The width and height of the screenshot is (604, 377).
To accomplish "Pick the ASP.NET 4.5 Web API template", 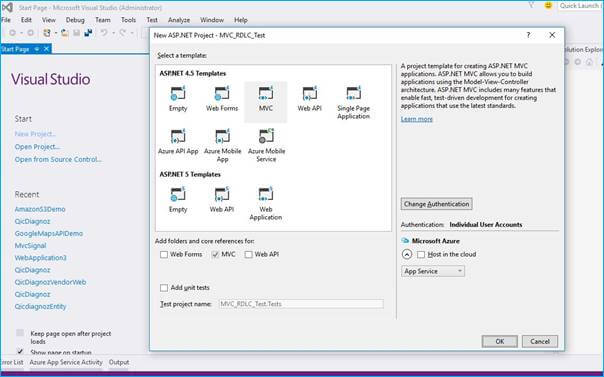I will (309, 99).
